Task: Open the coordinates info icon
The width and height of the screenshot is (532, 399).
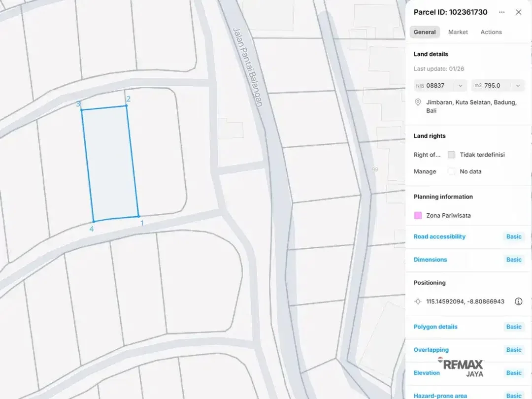Action: point(518,301)
